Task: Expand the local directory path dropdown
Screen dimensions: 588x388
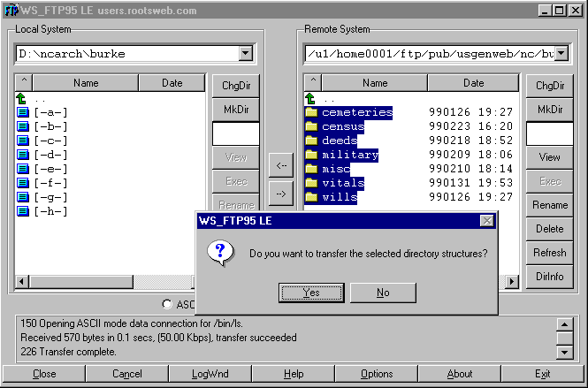Action: pos(246,54)
